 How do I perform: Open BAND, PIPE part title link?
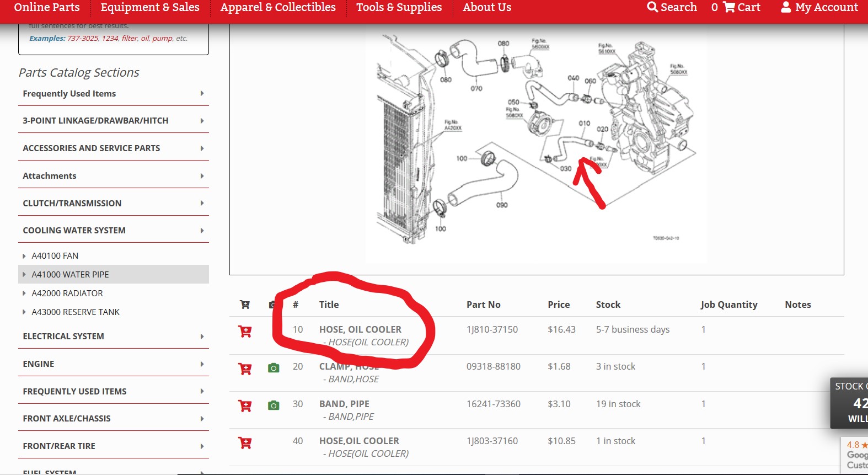pyautogui.click(x=344, y=404)
